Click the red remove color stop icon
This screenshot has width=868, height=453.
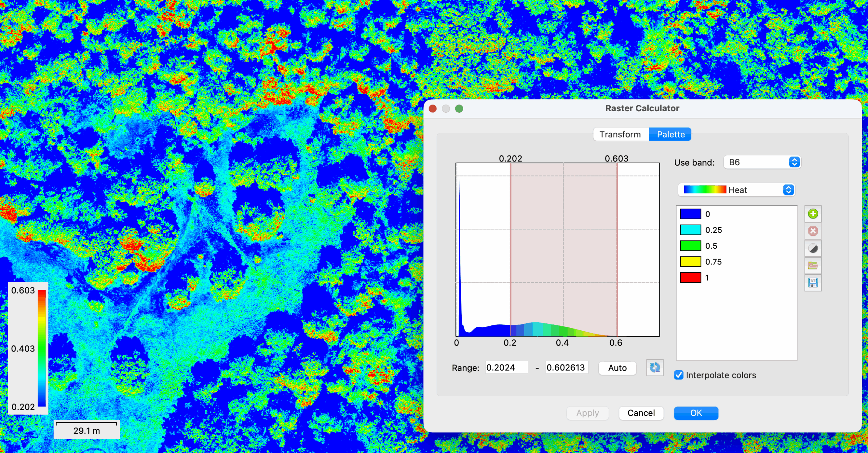click(813, 231)
